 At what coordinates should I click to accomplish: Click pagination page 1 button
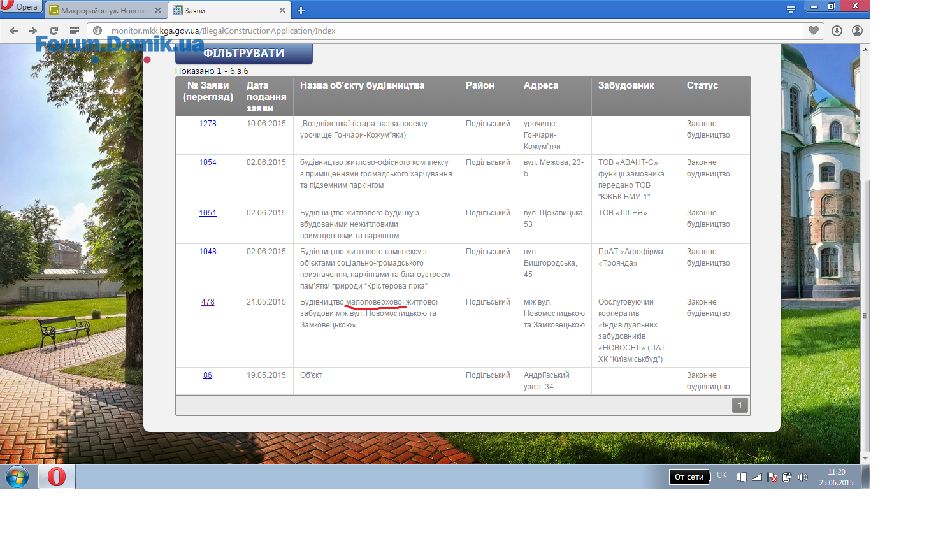[740, 405]
